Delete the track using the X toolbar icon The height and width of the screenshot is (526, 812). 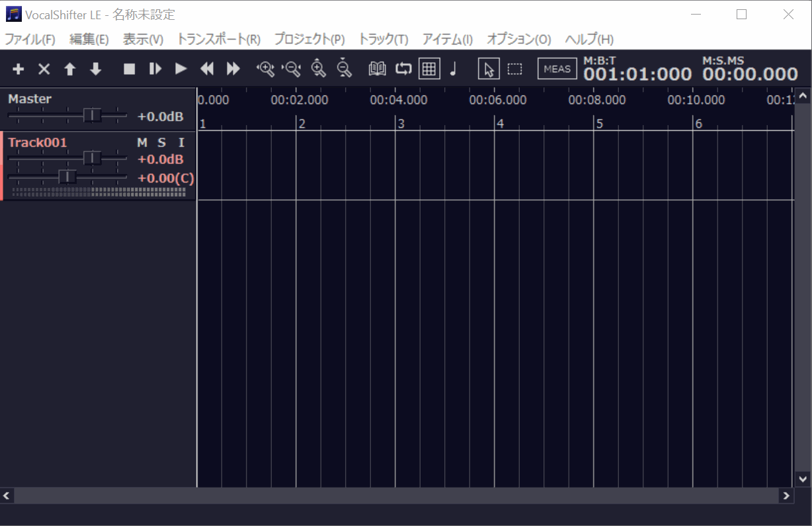click(x=44, y=69)
